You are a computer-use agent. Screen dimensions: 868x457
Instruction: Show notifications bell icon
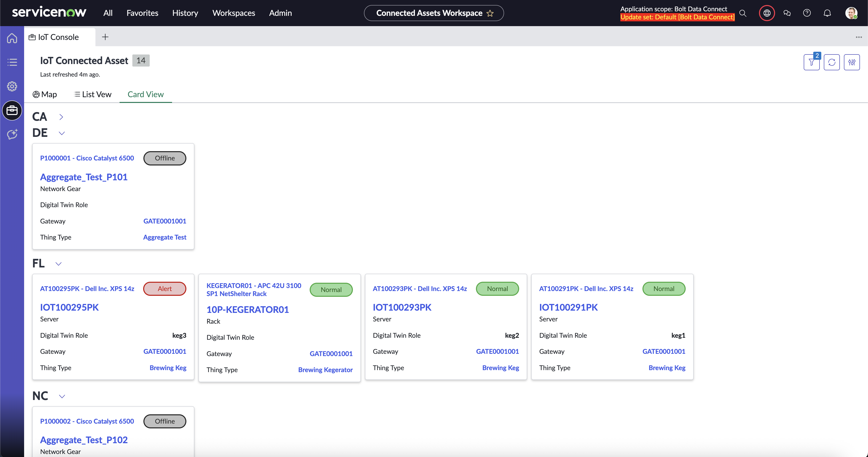pyautogui.click(x=827, y=13)
